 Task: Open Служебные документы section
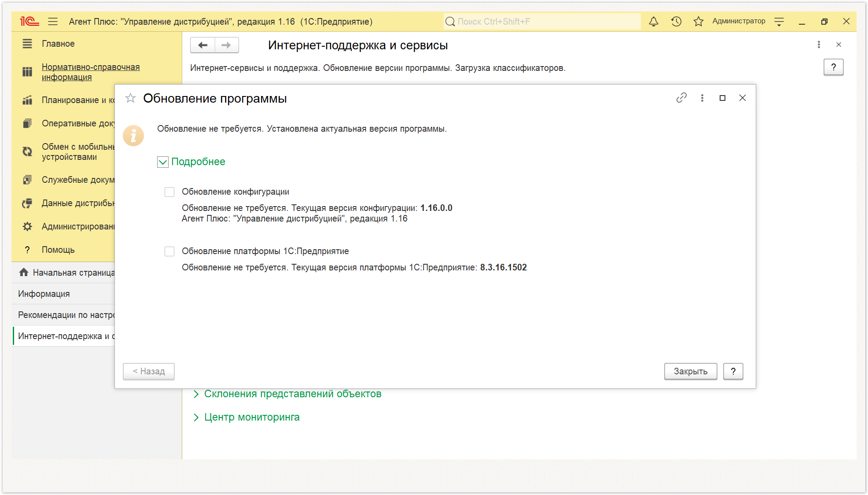tap(78, 180)
